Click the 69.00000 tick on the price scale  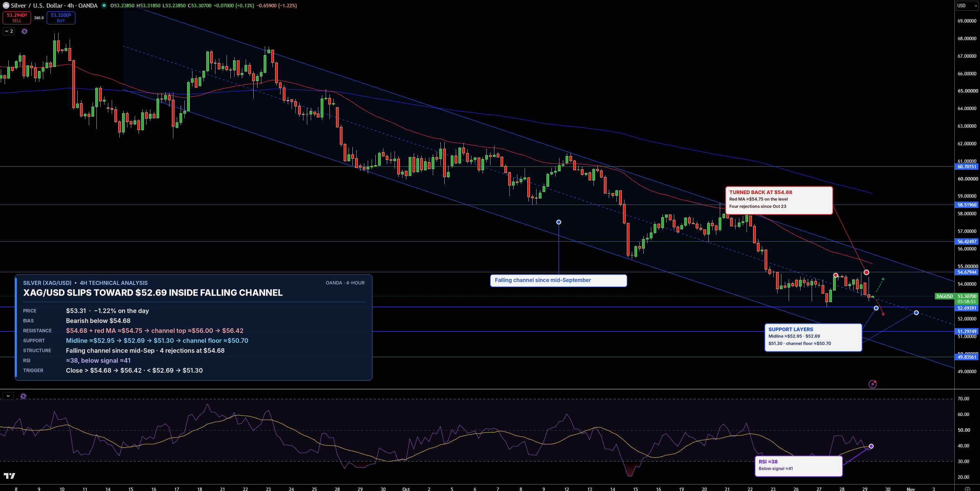tap(967, 21)
